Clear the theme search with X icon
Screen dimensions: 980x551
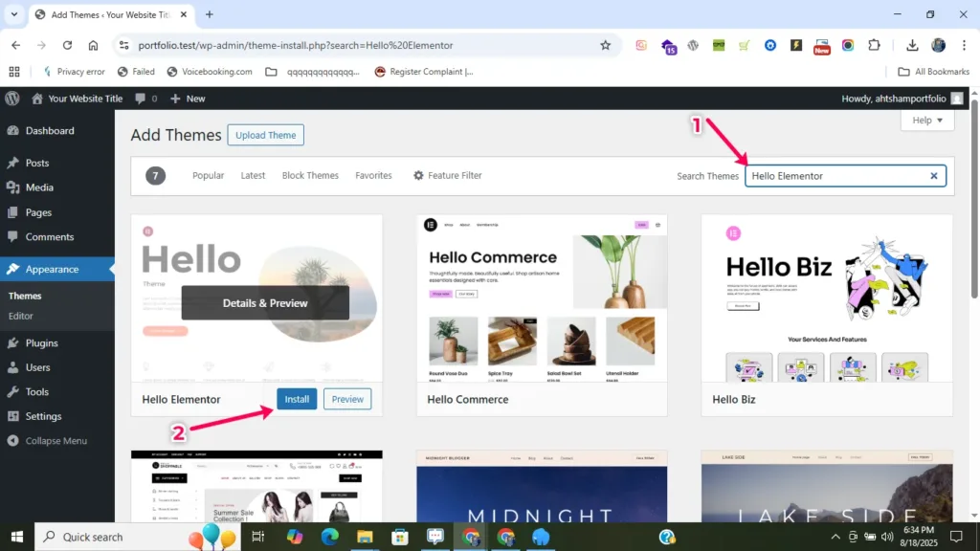[x=934, y=176]
